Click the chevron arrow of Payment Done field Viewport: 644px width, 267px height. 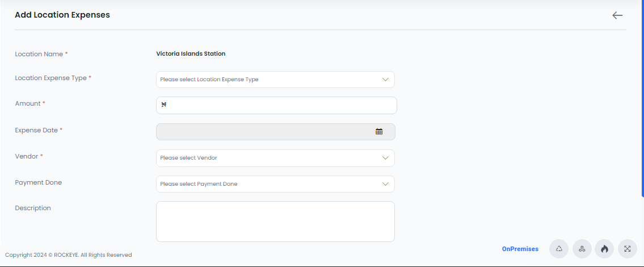[385, 184]
